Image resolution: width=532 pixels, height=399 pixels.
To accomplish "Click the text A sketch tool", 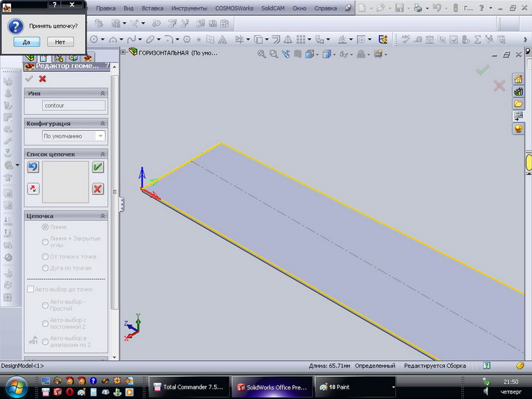I will [222, 39].
